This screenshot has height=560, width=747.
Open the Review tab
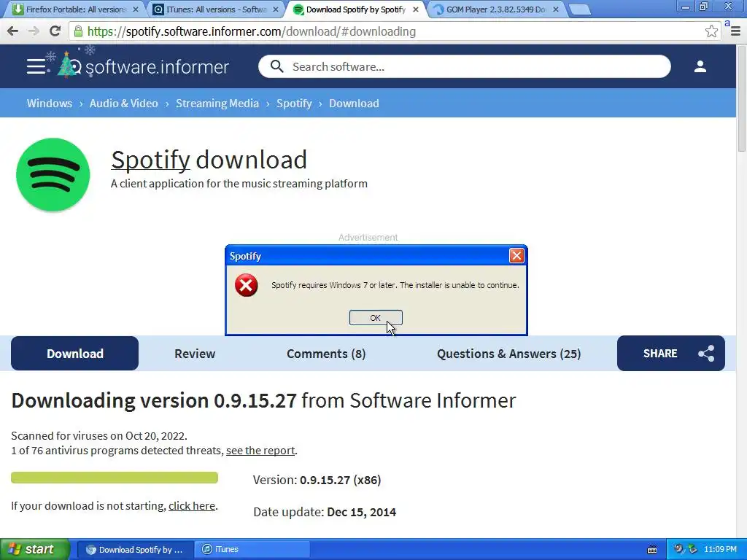(195, 354)
